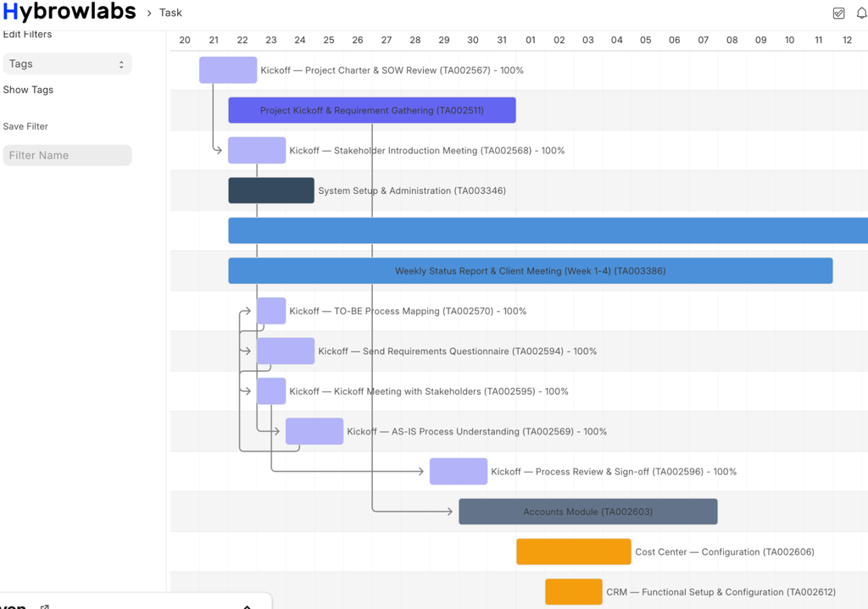Click date 25 in the timeline header
The image size is (868, 609).
(329, 40)
